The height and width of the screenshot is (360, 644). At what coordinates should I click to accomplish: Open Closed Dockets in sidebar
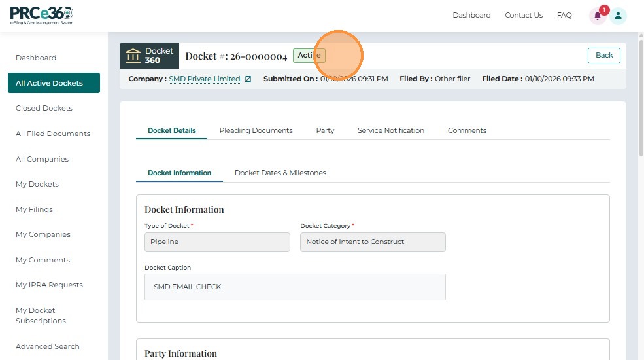pyautogui.click(x=44, y=108)
